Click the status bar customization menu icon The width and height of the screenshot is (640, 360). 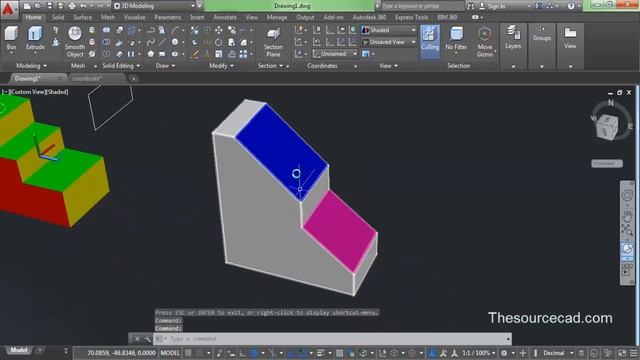(633, 353)
